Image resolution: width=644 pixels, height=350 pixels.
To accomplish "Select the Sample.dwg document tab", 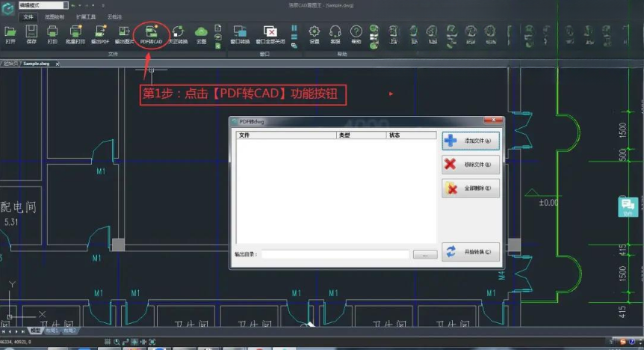I will pos(37,64).
